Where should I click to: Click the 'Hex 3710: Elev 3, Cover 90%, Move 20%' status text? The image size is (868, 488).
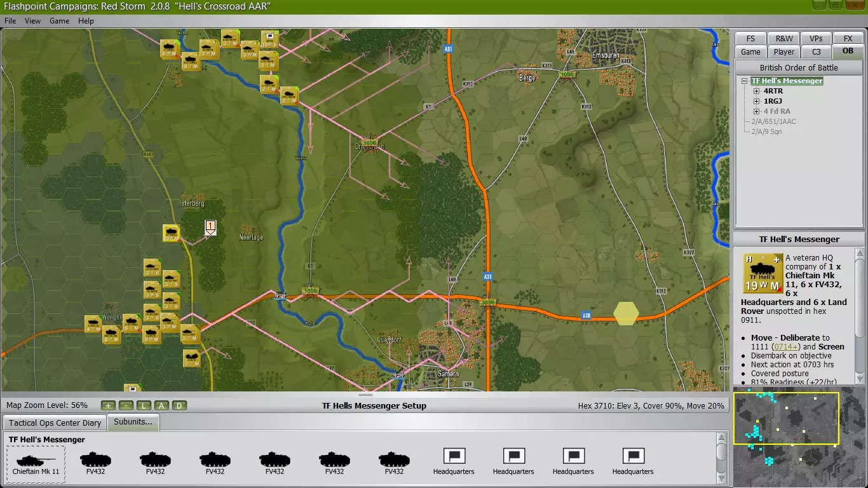click(651, 405)
